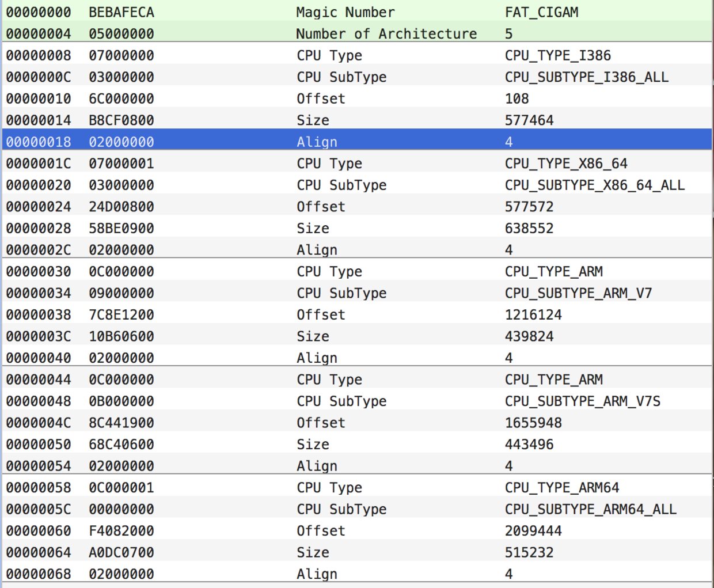Select the FAT_CIGAM magic number value

[541, 12]
